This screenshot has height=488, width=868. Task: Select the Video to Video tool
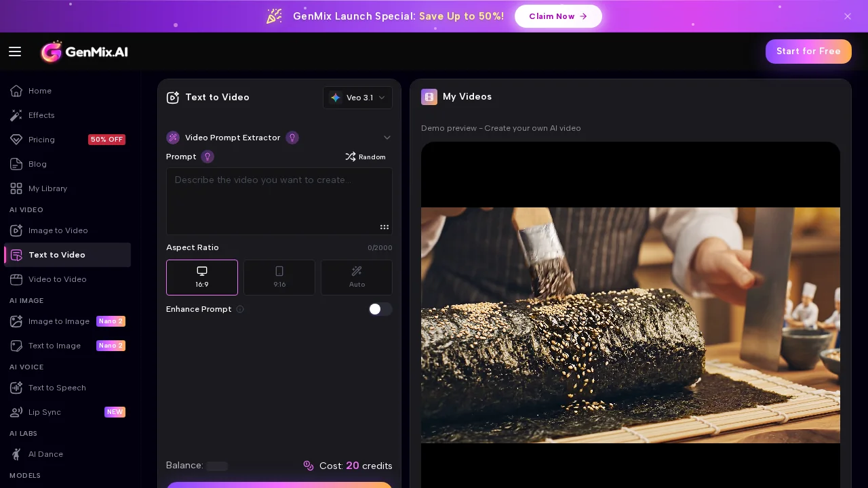click(x=58, y=279)
